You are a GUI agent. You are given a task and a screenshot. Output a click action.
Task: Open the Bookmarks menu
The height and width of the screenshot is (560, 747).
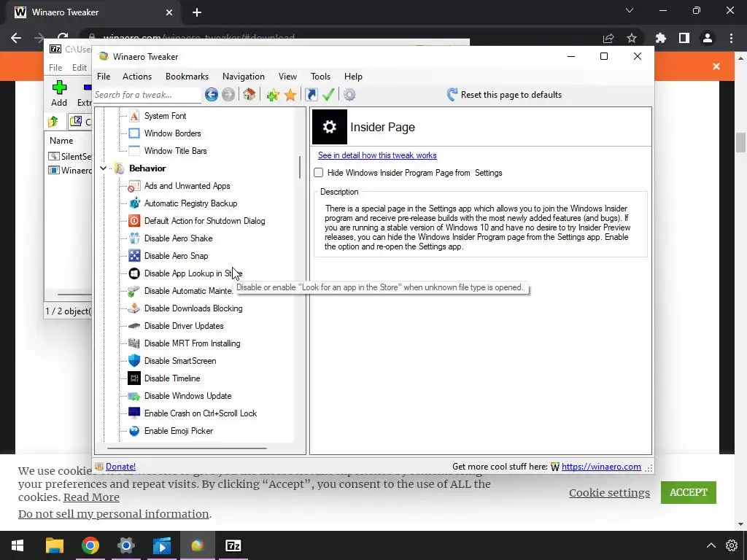[187, 77]
